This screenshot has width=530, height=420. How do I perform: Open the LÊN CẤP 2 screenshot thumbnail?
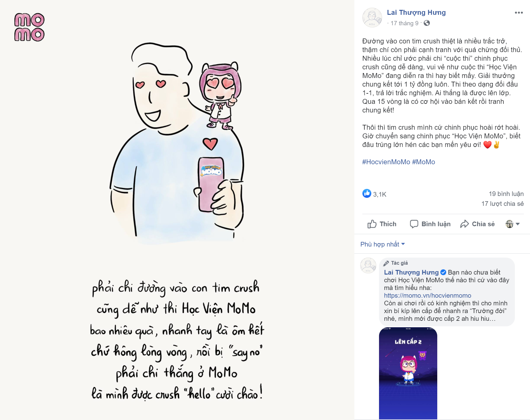point(408,373)
